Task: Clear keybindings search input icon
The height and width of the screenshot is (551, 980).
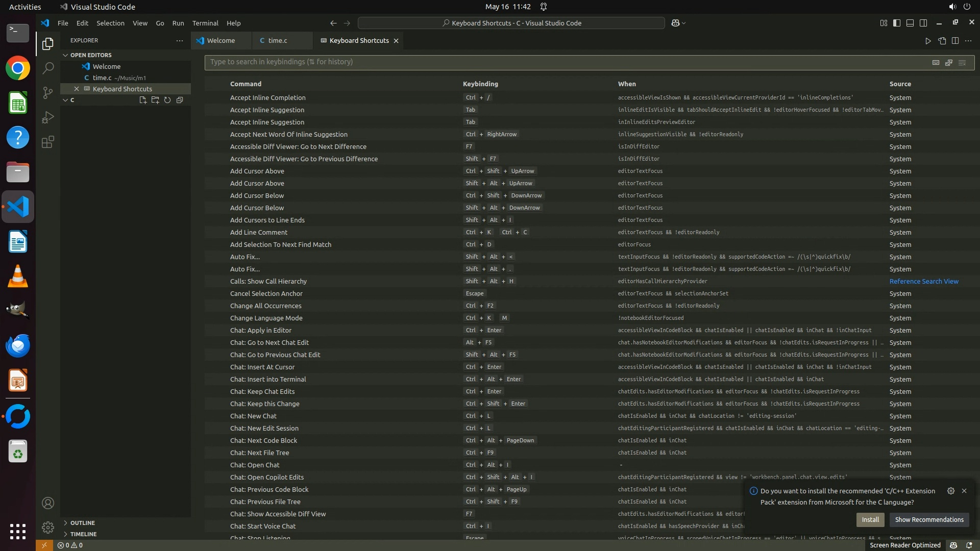Action: click(962, 62)
